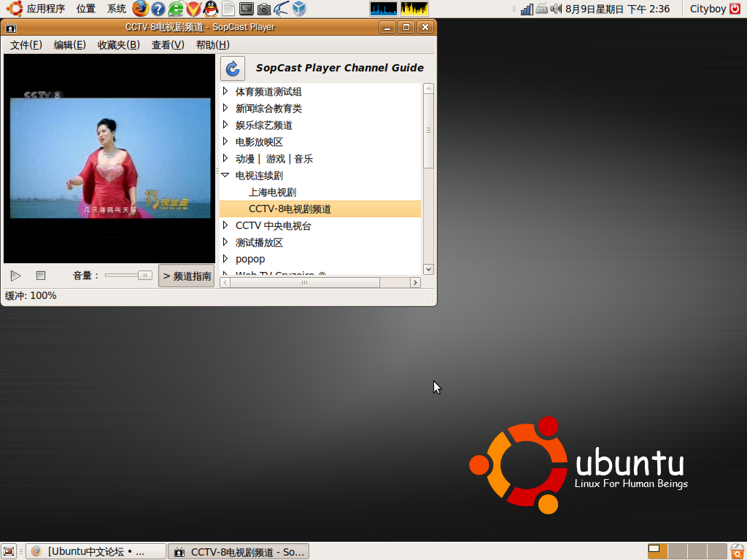Expand the 动漫｜游戏｜音乐 category
The width and height of the screenshot is (747, 560).
226,158
